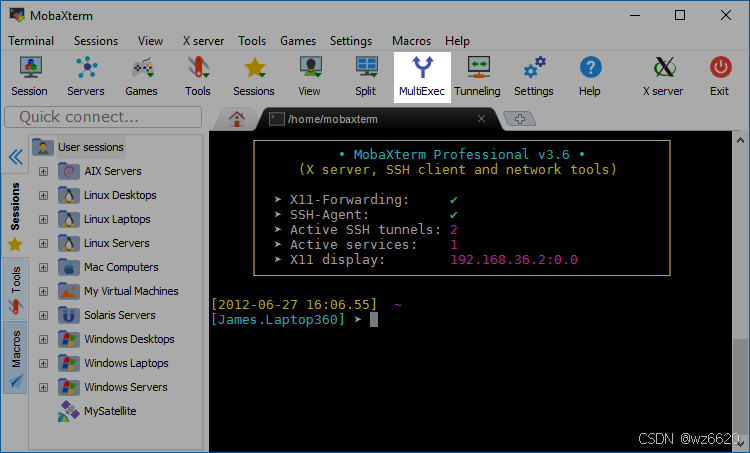This screenshot has width=750, height=453.
Task: Open the Games menu in menu bar
Action: tap(298, 41)
